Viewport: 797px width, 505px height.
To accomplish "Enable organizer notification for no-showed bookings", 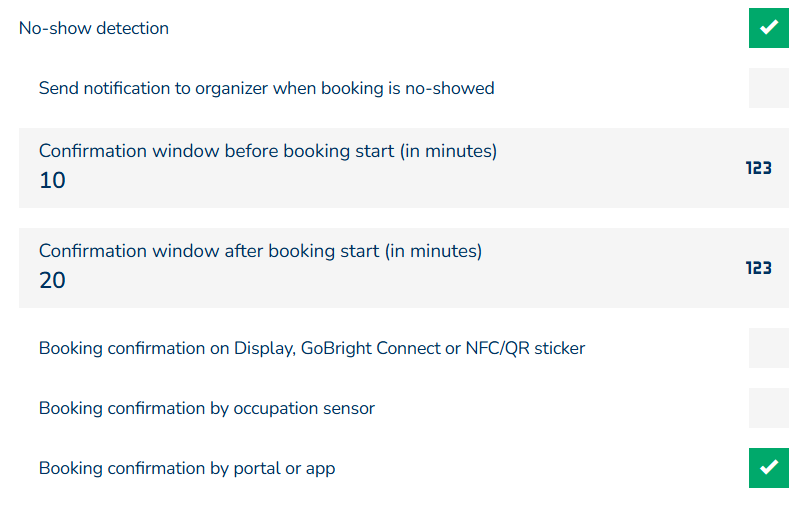I will (768, 88).
